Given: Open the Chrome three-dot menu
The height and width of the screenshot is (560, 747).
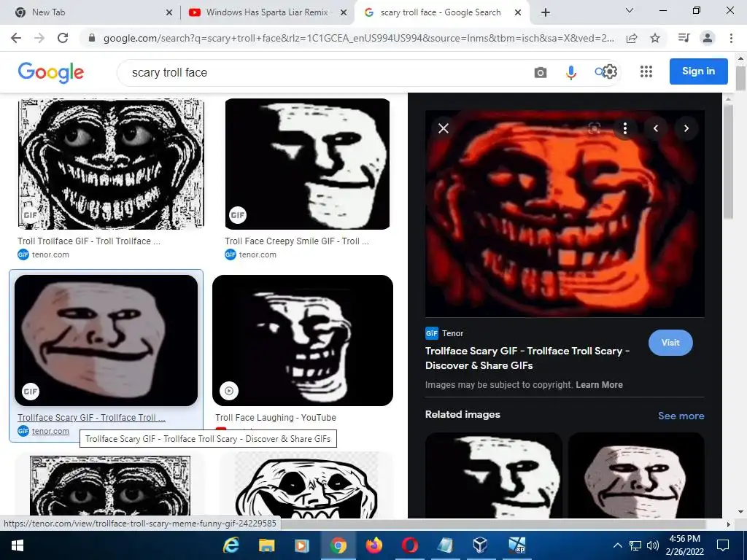Looking at the screenshot, I should coord(731,38).
